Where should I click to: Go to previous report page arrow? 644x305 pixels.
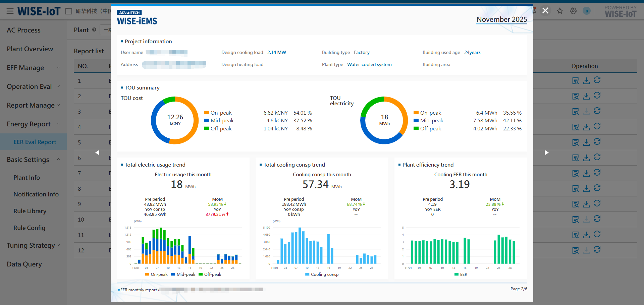point(98,153)
